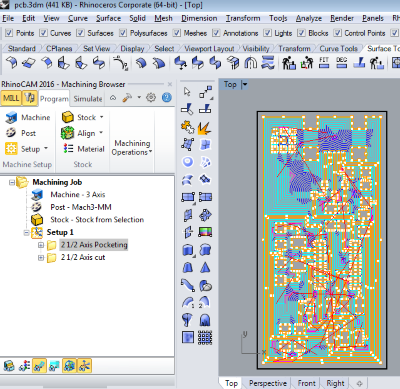Collapse the Machining Job tree node

(x=12, y=182)
